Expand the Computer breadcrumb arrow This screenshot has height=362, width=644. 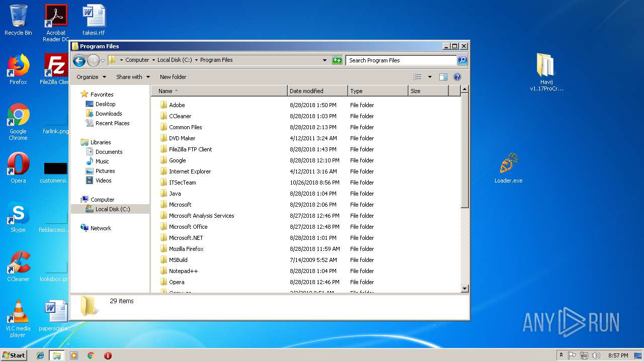(154, 60)
